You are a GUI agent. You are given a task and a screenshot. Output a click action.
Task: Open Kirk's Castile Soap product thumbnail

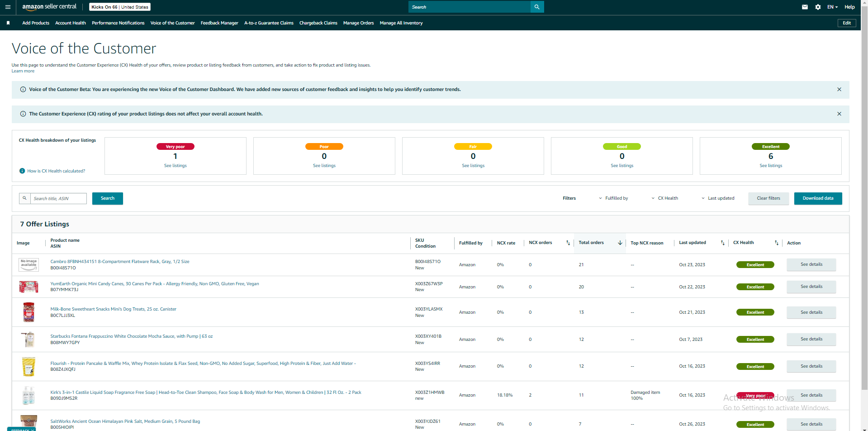click(28, 395)
